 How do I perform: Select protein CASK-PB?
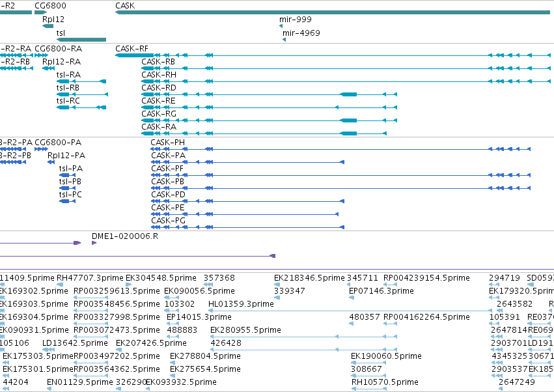340,188
